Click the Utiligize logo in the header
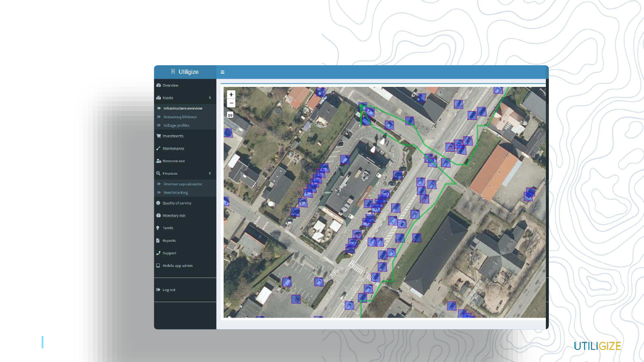644x362 pixels. pyautogui.click(x=185, y=72)
